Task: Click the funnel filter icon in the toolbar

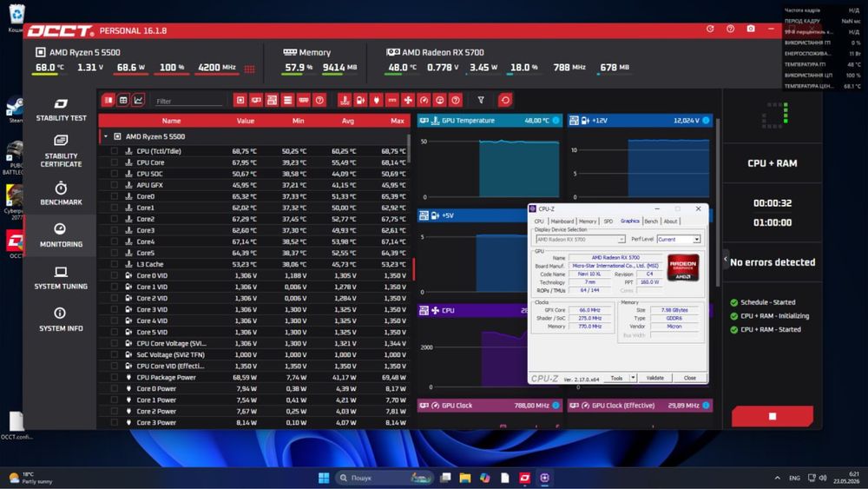Action: tap(481, 100)
